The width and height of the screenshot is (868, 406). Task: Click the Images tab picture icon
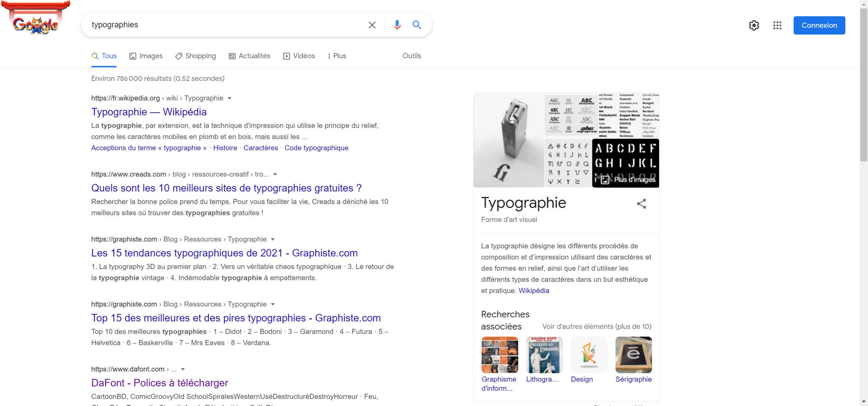(133, 56)
